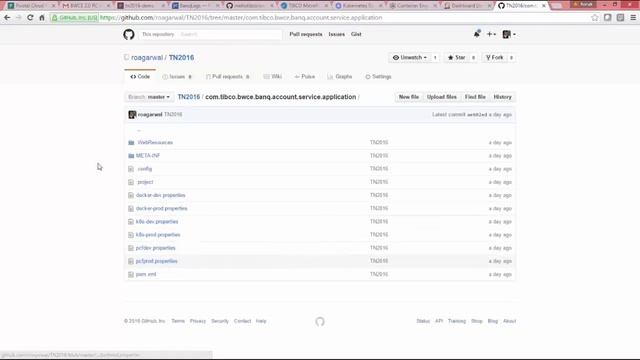Viewport: 640px width, 360px height.
Task: Open the pcfprod.properties file
Action: [157, 261]
